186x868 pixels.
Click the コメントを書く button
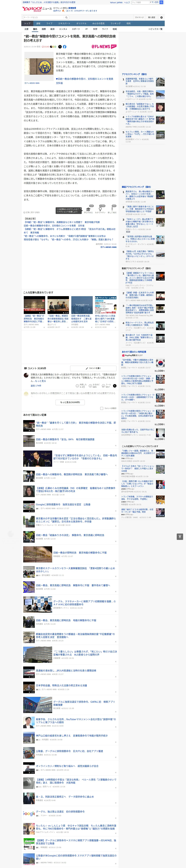93,368
